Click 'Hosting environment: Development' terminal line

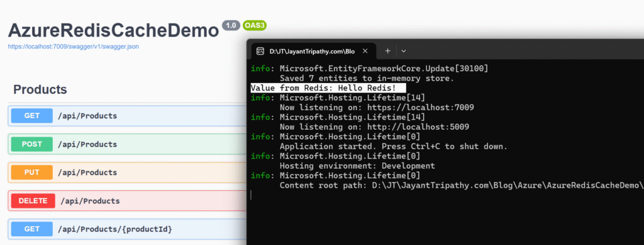pos(357,166)
